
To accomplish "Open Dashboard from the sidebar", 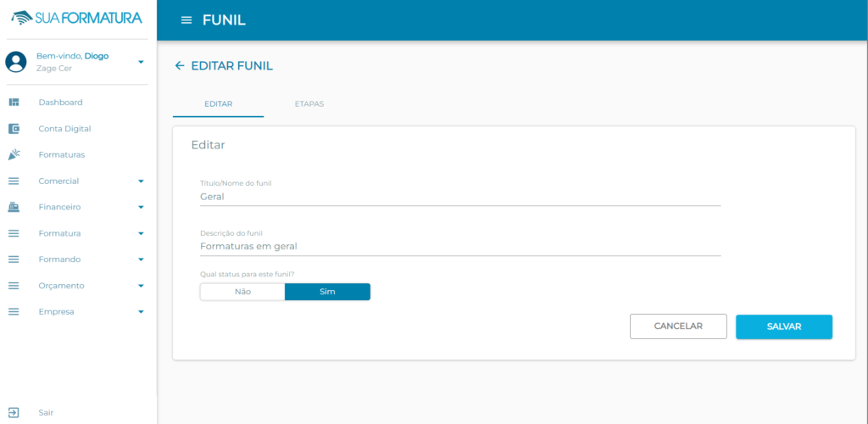I will pyautogui.click(x=60, y=103).
